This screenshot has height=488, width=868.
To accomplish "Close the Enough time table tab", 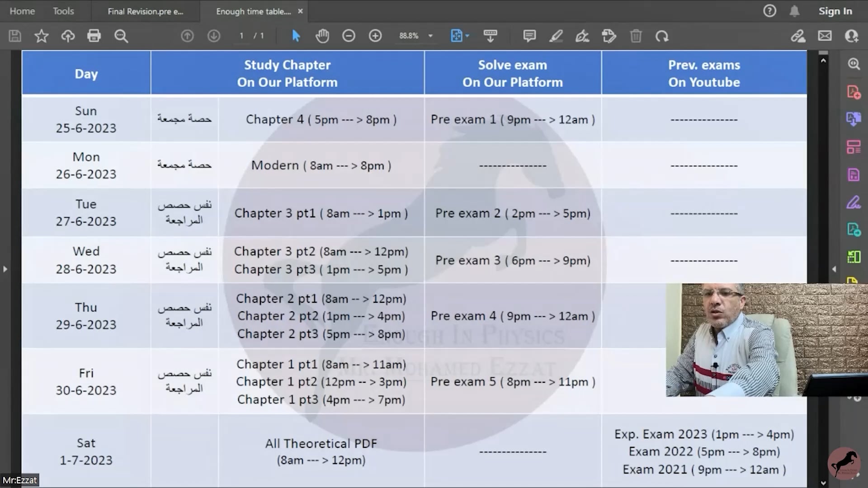I will click(300, 11).
